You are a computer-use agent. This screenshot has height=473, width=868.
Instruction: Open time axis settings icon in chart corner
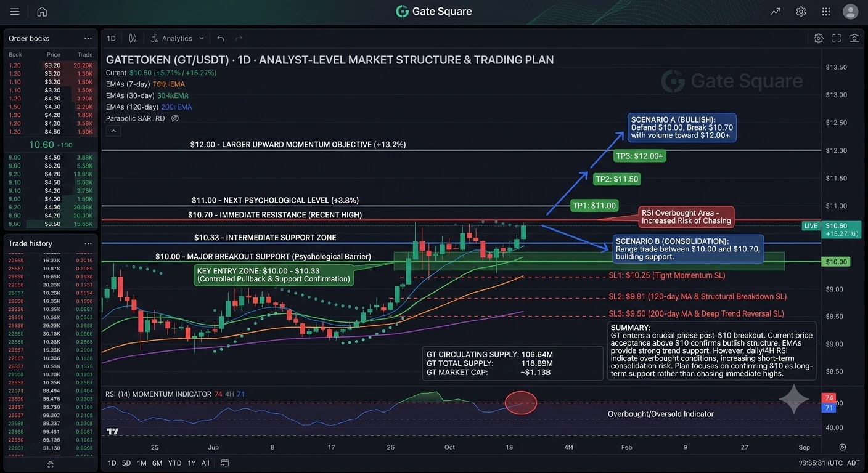[843, 447]
